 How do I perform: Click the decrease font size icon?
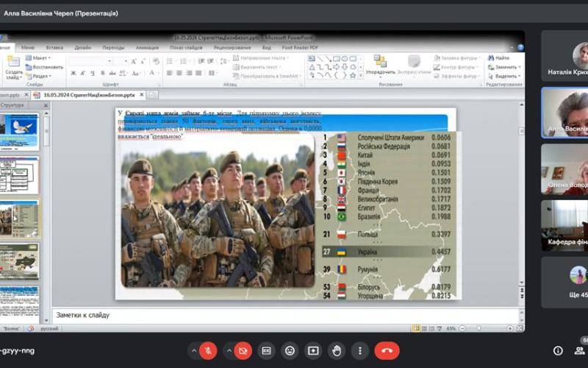click(x=143, y=61)
